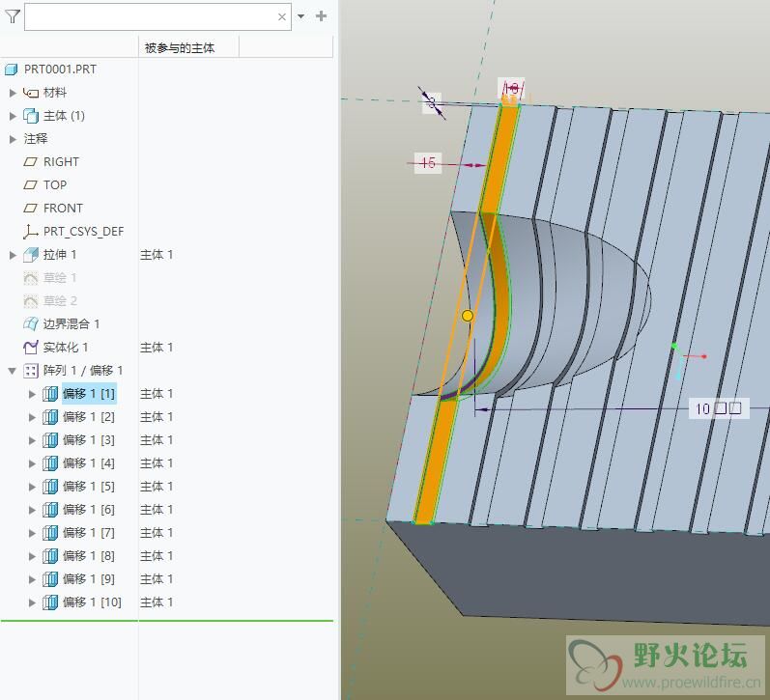770x700 pixels.
Task: Click the 偏移 1 [9] offset icon
Action: pos(50,578)
